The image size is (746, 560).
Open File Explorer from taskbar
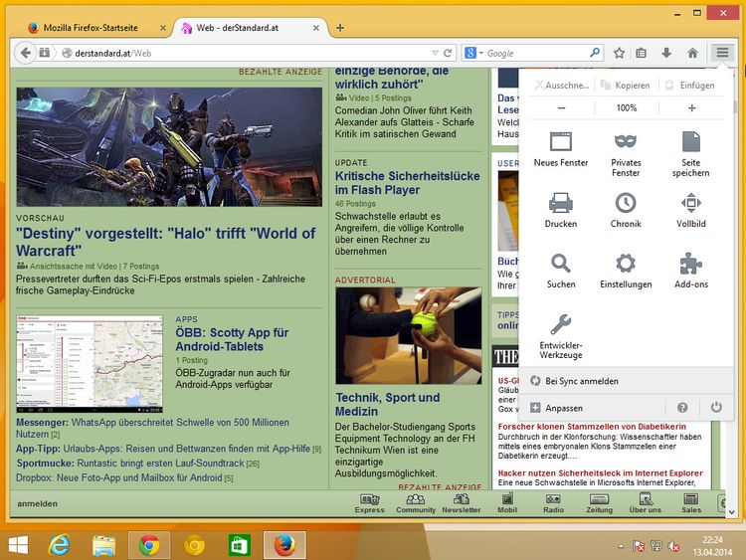[x=103, y=545]
